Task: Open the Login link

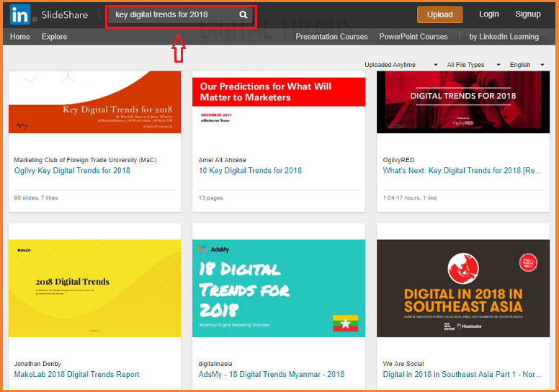Action: tap(489, 14)
